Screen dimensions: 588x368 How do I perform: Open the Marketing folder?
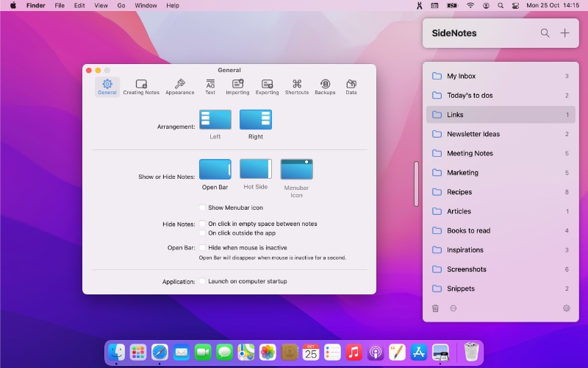pyautogui.click(x=501, y=173)
